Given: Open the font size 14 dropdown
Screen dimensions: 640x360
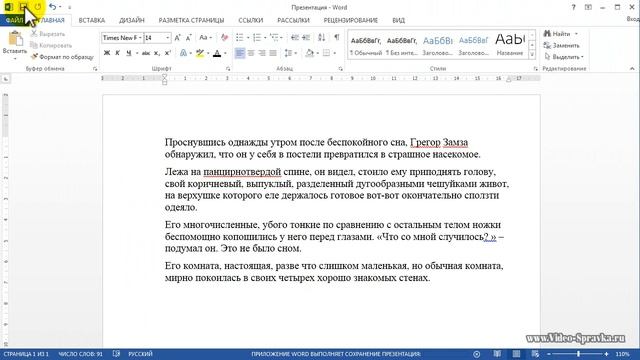Looking at the screenshot, I should (x=168, y=38).
